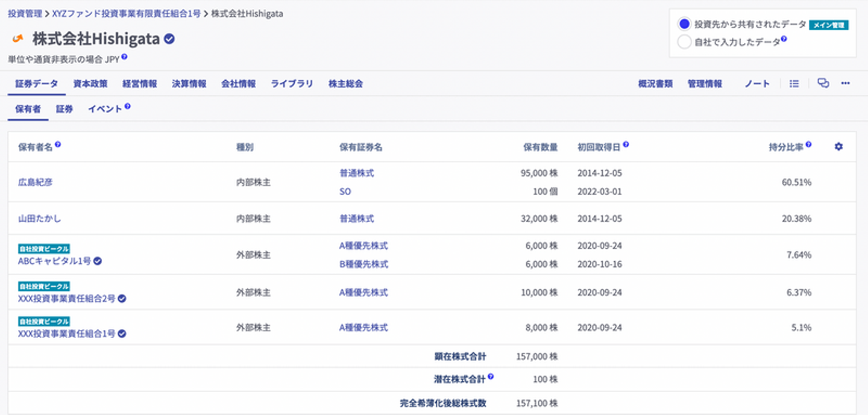Open the 株主総会 tab
Screen dimensions: 868x415
click(345, 84)
